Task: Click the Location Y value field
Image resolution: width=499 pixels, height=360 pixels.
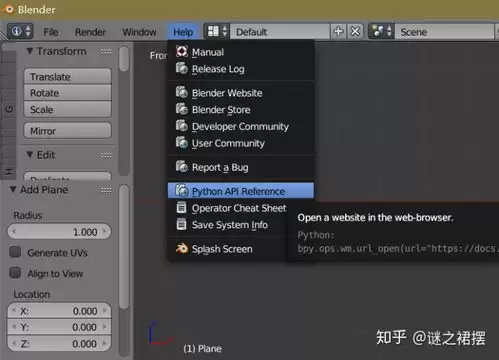Action: pyautogui.click(x=59, y=327)
